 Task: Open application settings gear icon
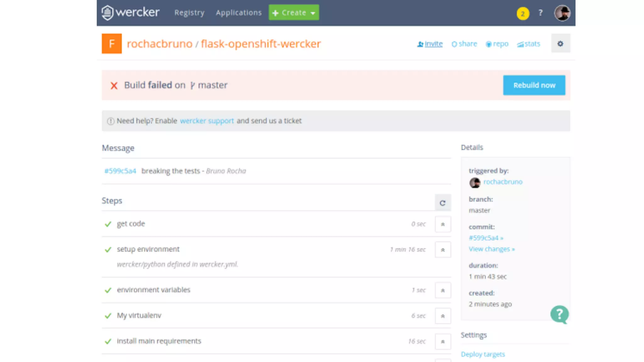tap(560, 44)
